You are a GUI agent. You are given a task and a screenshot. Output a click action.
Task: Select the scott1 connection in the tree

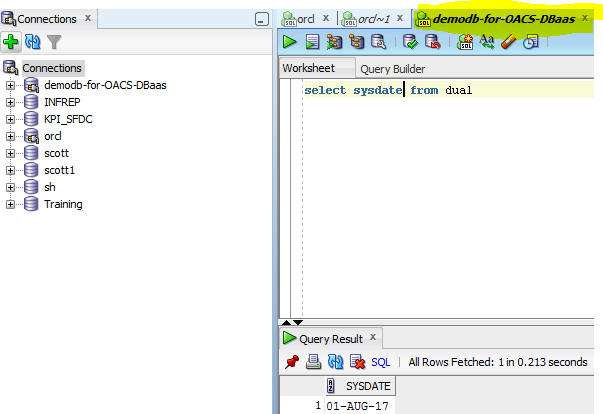point(60,170)
